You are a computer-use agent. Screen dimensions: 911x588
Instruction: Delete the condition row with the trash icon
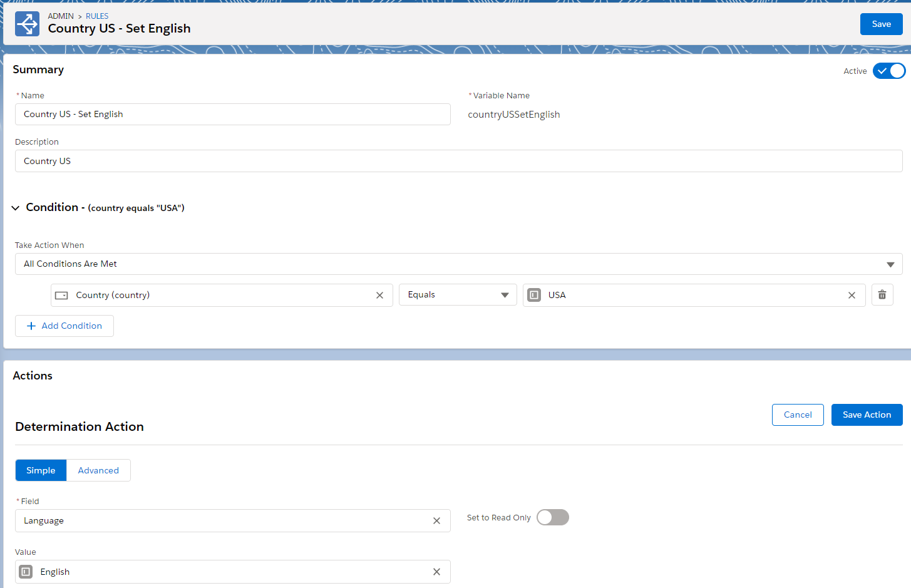(882, 294)
